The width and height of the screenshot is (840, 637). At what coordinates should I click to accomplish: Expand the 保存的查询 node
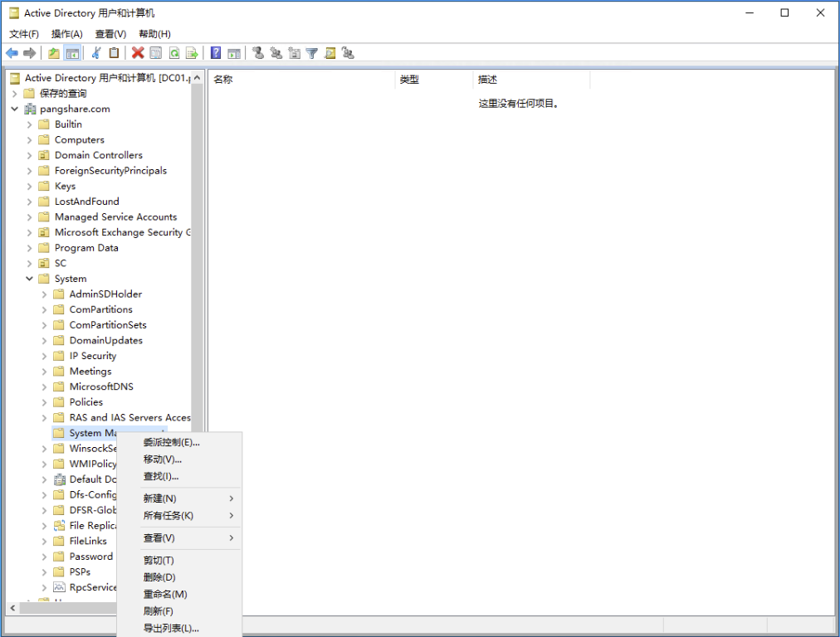(14, 93)
